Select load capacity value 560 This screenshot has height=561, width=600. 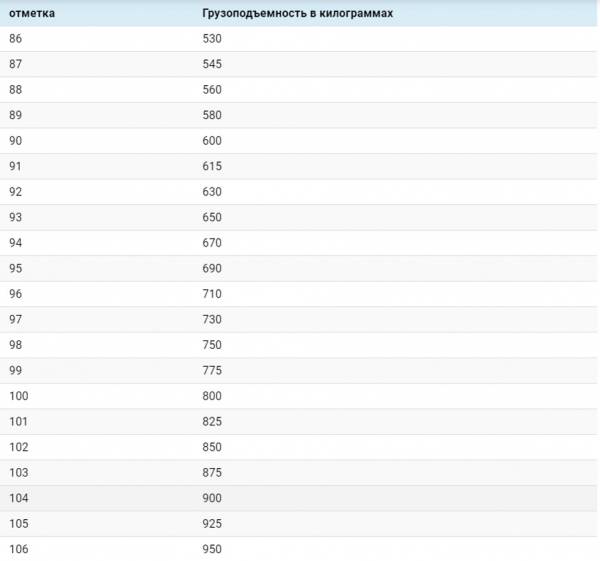pyautogui.click(x=212, y=90)
